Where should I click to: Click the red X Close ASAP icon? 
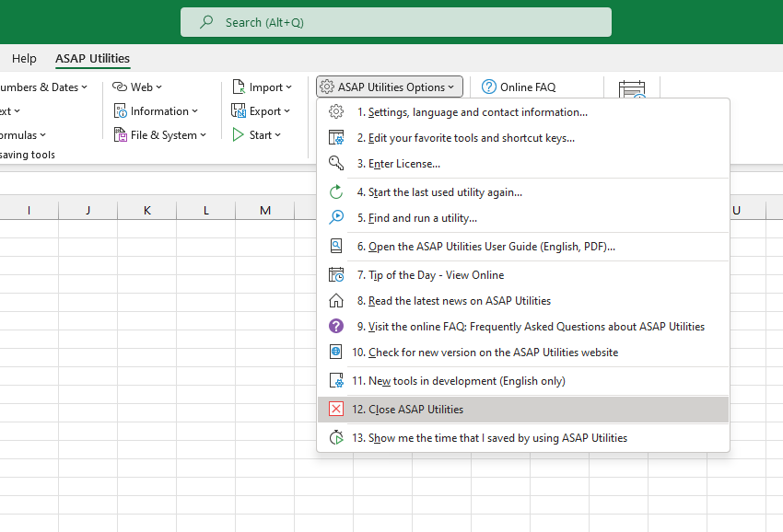(336, 409)
